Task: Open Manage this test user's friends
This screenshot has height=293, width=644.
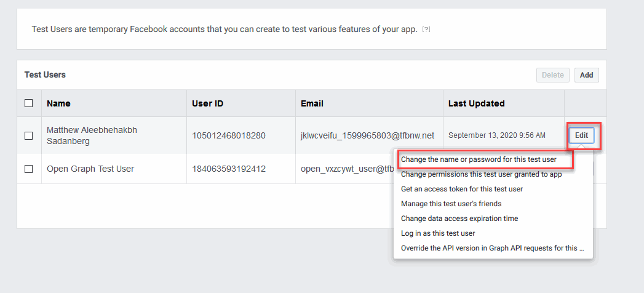Action: pos(451,204)
